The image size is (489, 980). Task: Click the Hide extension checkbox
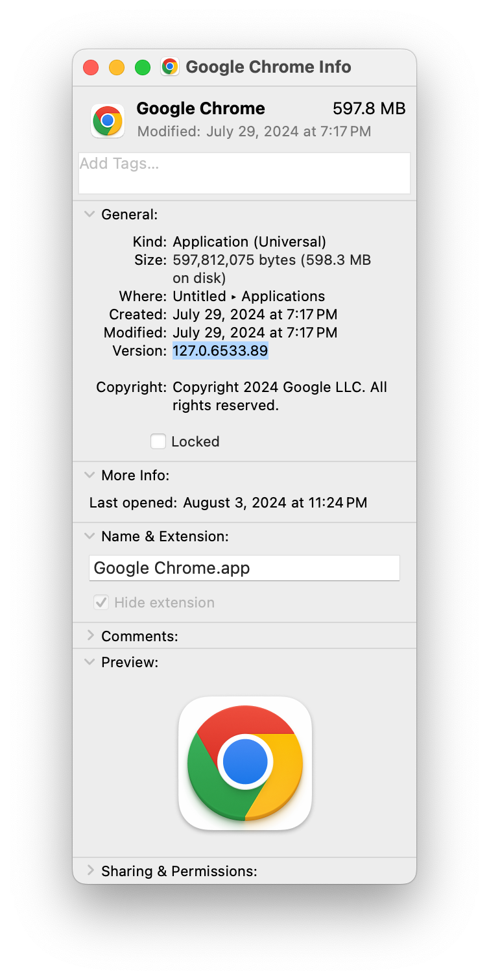pos(101,602)
